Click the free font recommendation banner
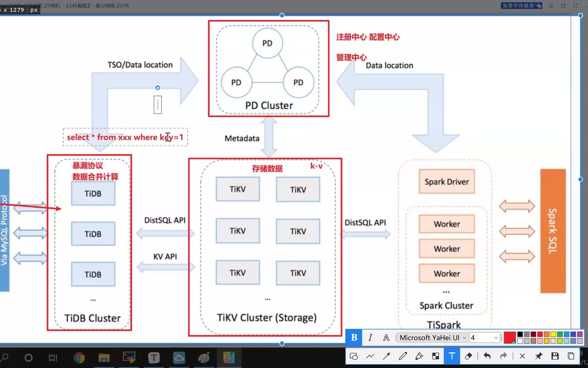 (x=521, y=5)
